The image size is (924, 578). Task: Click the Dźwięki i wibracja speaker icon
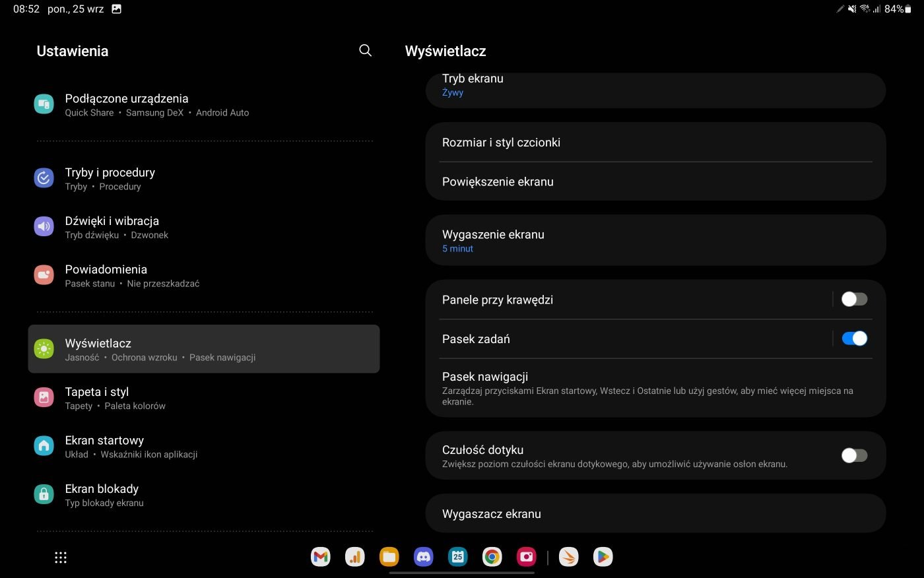44,226
